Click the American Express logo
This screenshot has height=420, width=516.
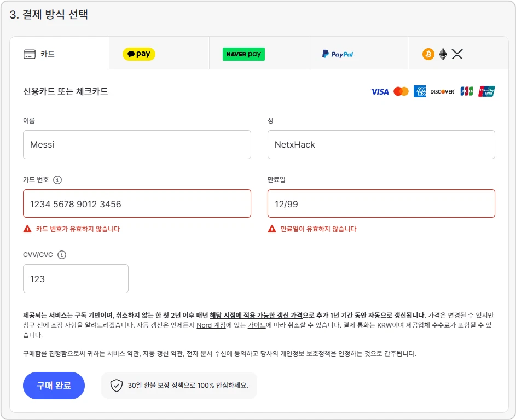click(x=420, y=91)
